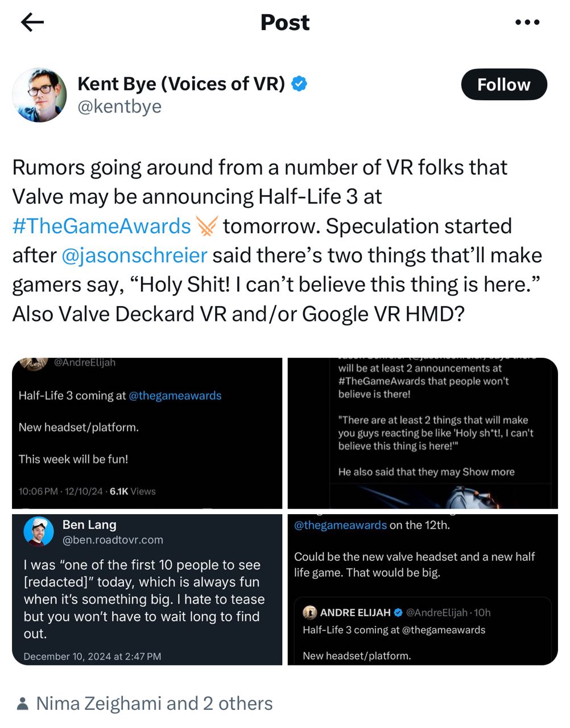Click Andre Elijah's small avatar in quoted tweet
570x728 pixels.
point(310,613)
